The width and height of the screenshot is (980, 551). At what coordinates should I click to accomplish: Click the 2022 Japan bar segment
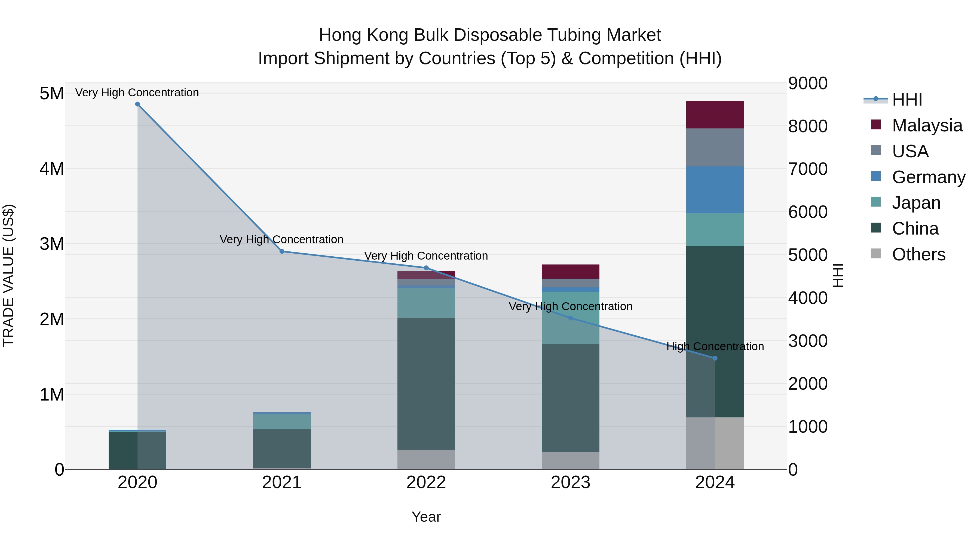pos(426,303)
